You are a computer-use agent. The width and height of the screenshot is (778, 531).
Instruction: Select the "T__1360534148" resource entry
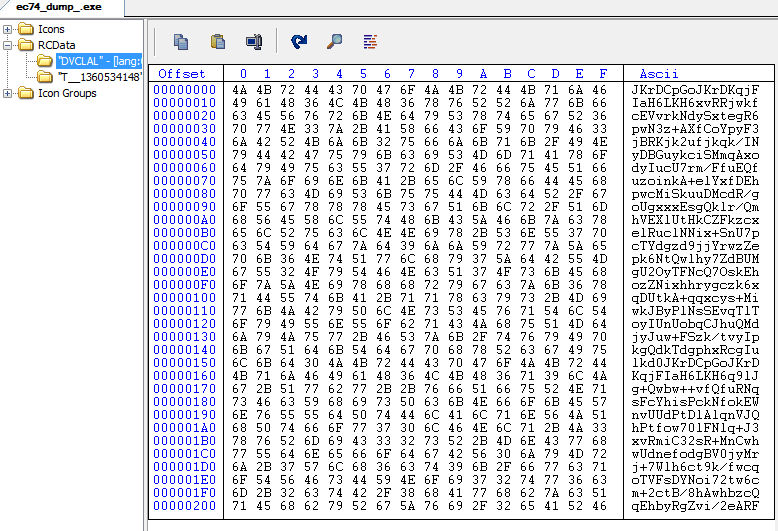pos(99,77)
